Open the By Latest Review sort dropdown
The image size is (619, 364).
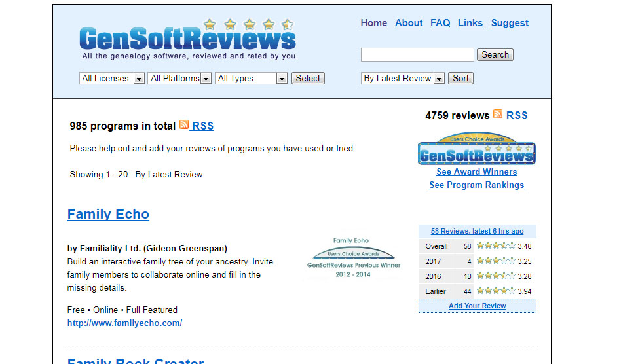(403, 79)
